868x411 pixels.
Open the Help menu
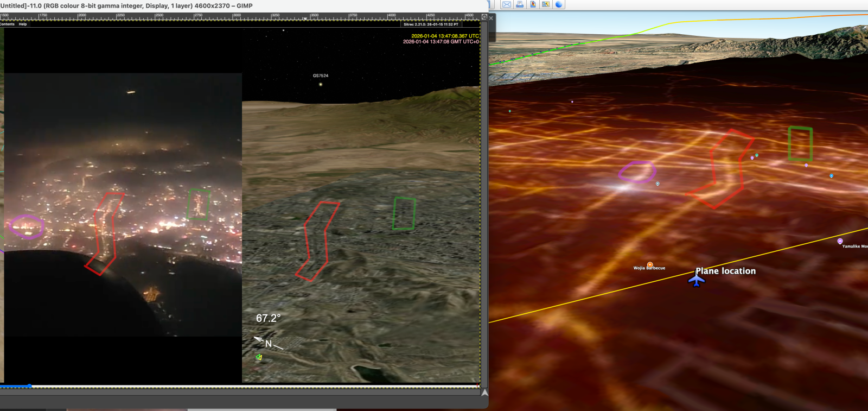[23, 24]
